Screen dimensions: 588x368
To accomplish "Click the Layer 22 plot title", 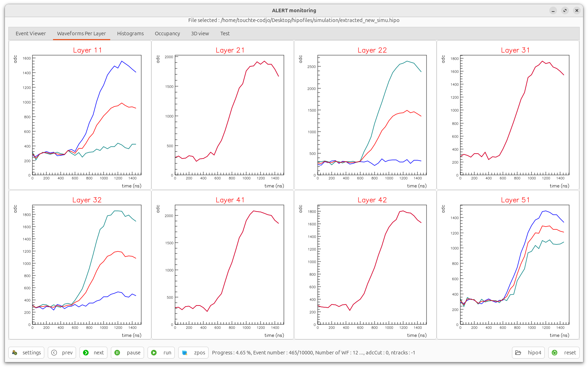I will [372, 50].
